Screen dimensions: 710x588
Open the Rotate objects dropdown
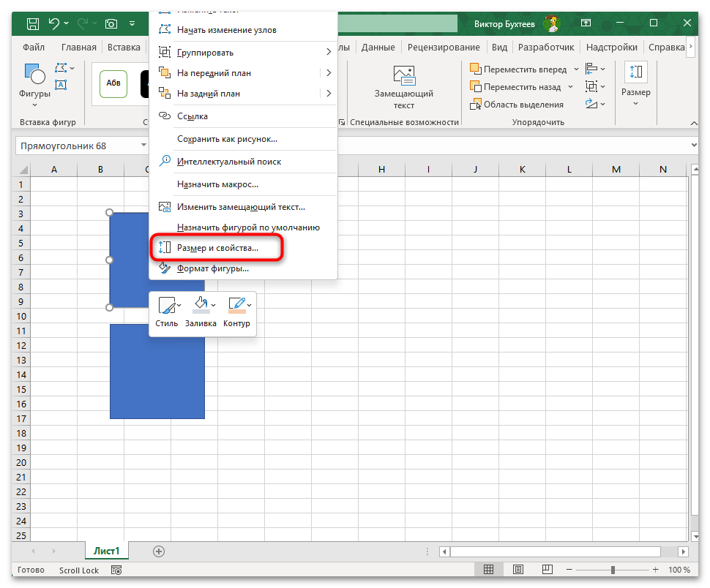[x=595, y=104]
